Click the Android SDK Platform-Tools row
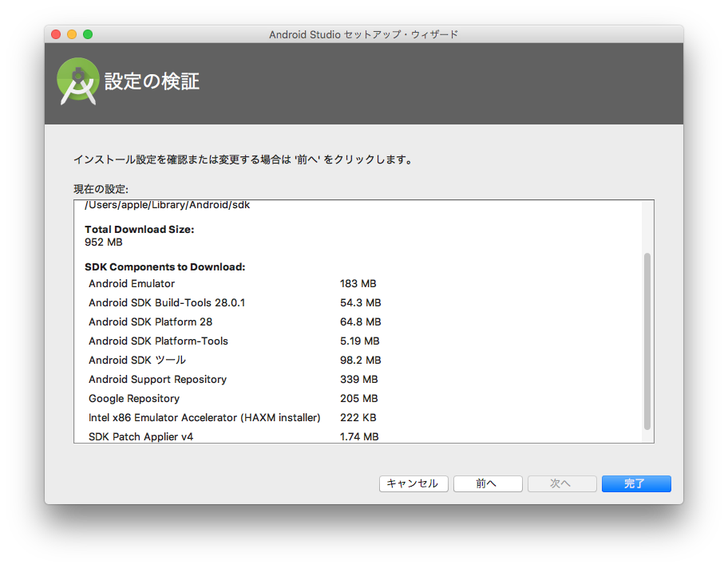The width and height of the screenshot is (728, 568). (x=158, y=341)
